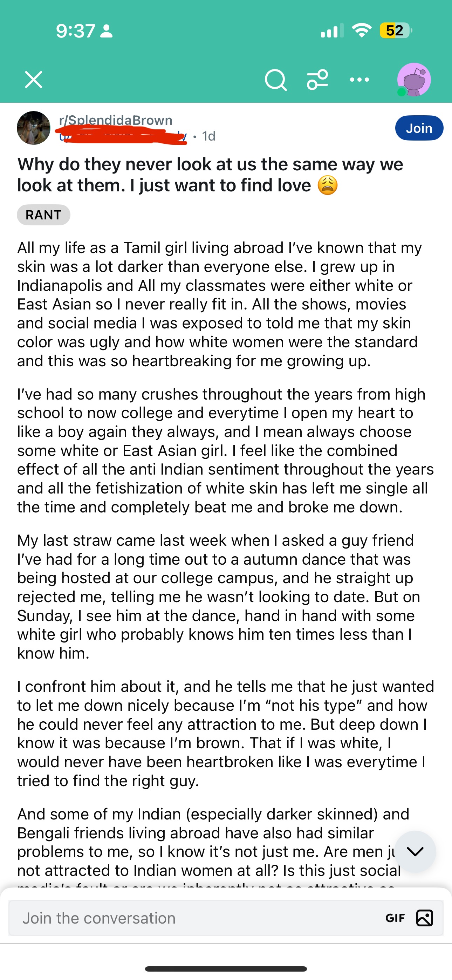Open your Snoo profile avatar

[413, 80]
